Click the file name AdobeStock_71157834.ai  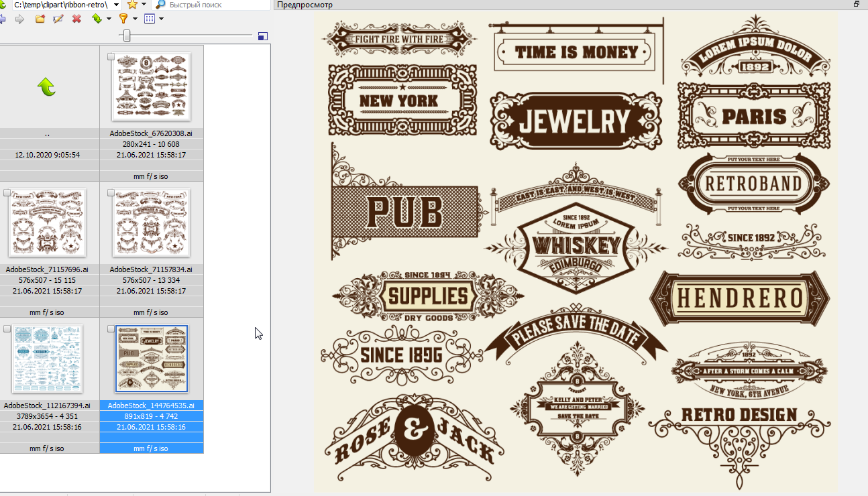click(151, 269)
